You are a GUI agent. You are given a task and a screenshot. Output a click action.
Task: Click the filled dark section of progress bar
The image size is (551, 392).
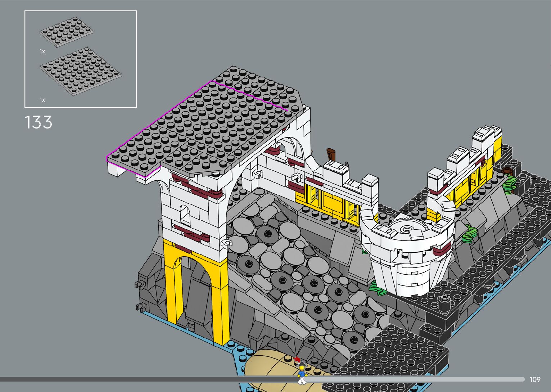coord(144,379)
